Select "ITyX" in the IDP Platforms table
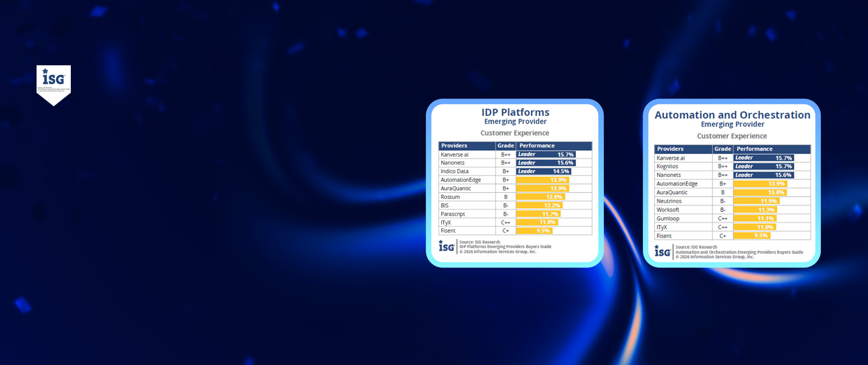868x365 pixels. coord(446,223)
